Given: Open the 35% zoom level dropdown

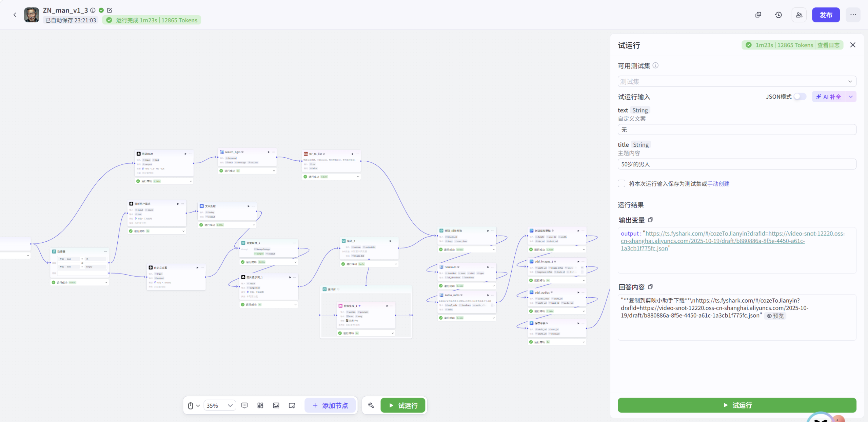Looking at the screenshot, I should [x=220, y=405].
